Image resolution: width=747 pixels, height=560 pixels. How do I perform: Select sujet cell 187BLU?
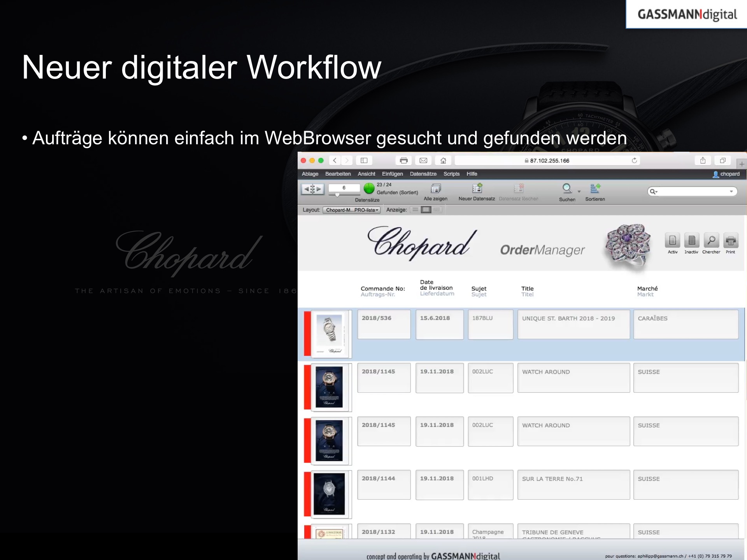[x=491, y=324]
